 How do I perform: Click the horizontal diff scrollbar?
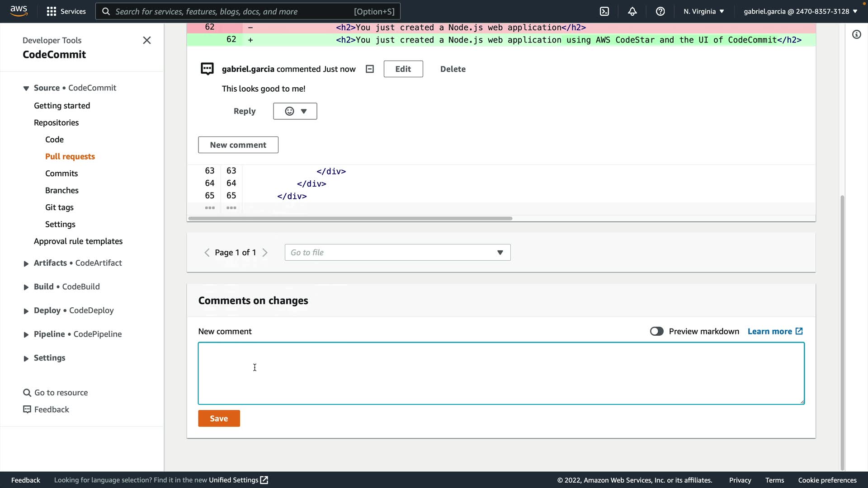(x=350, y=218)
